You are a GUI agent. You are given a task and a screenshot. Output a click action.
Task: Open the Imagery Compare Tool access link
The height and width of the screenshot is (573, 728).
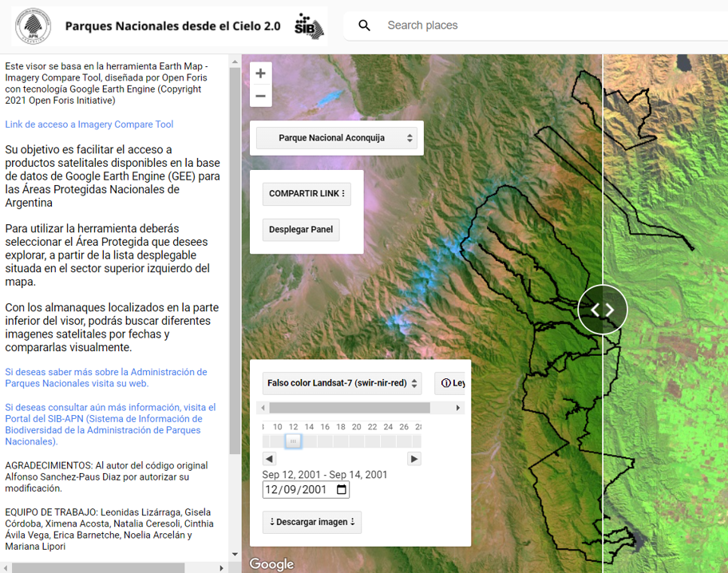click(x=89, y=124)
